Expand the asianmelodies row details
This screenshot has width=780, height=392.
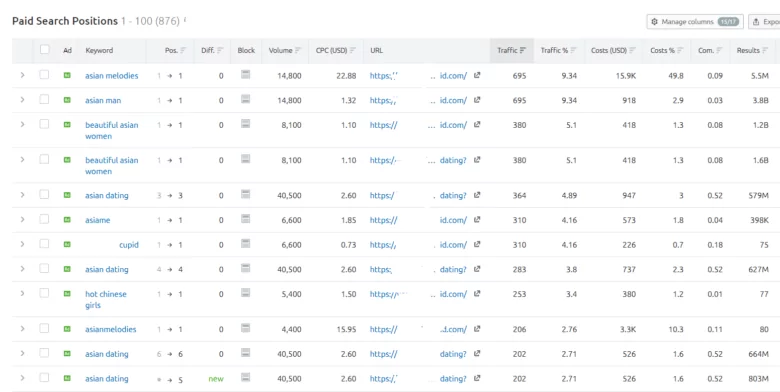click(22, 329)
